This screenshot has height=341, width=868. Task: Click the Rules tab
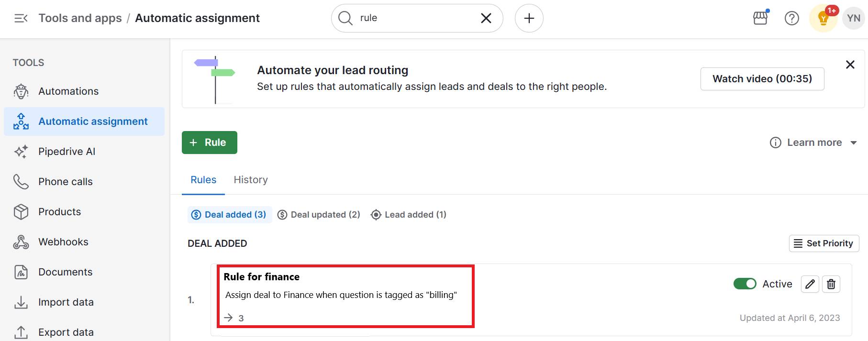[203, 179]
